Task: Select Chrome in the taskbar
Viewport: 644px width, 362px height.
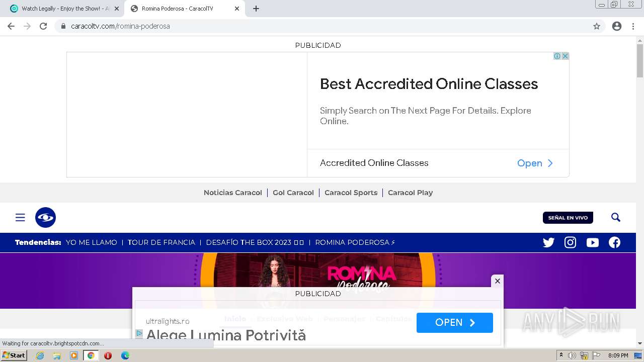Action: 91,355
